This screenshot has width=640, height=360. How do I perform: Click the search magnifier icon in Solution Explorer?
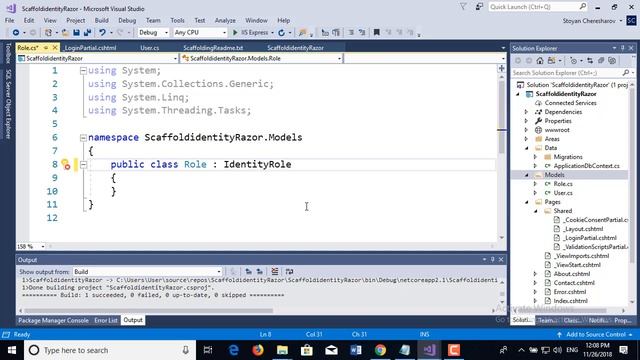[626, 73]
